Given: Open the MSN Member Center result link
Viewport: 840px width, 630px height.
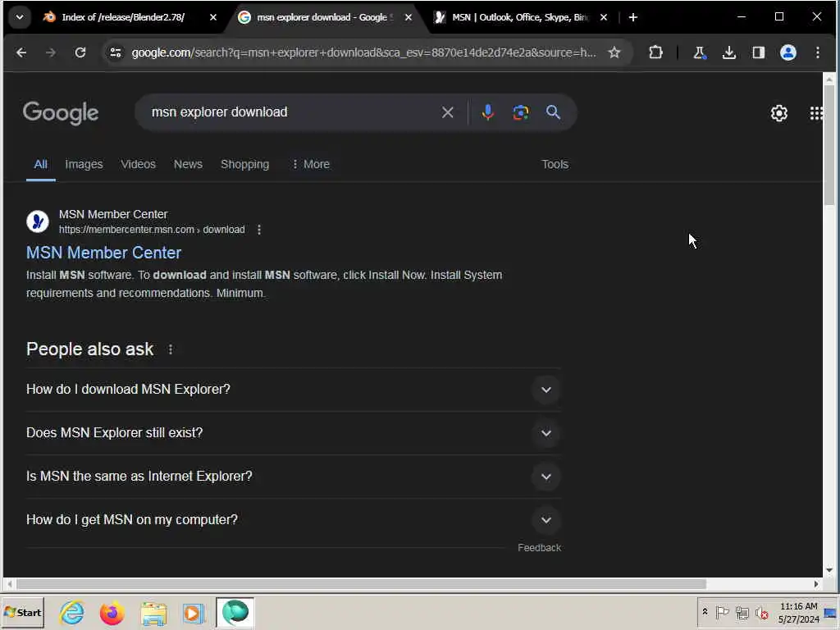Looking at the screenshot, I should coord(104,253).
